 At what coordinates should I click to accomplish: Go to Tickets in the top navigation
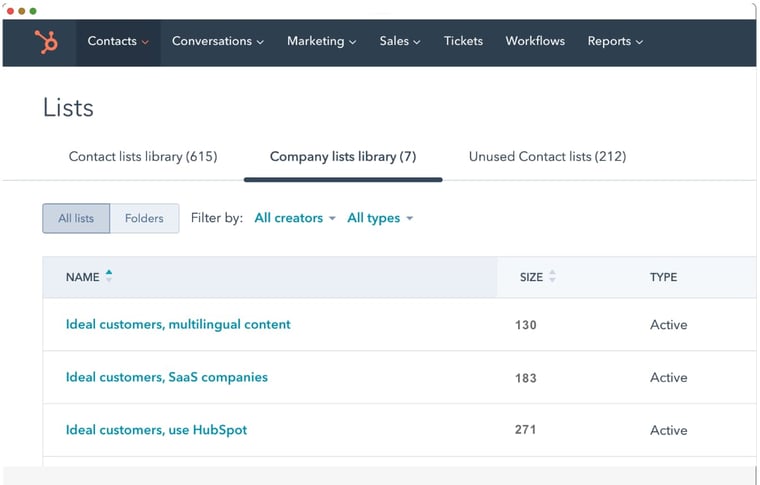click(x=463, y=42)
